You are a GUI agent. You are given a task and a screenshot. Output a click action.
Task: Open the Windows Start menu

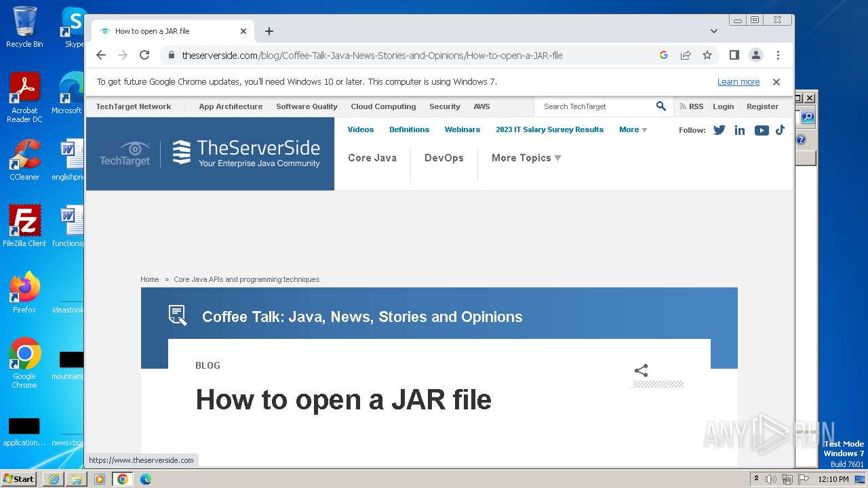click(x=19, y=479)
